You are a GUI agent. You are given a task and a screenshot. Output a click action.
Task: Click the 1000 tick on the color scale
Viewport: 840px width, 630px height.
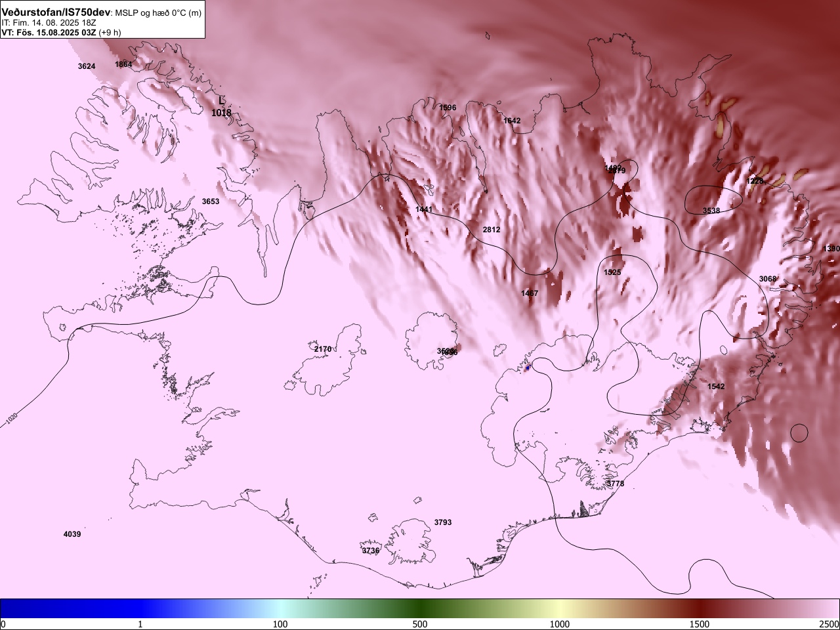coord(560,623)
